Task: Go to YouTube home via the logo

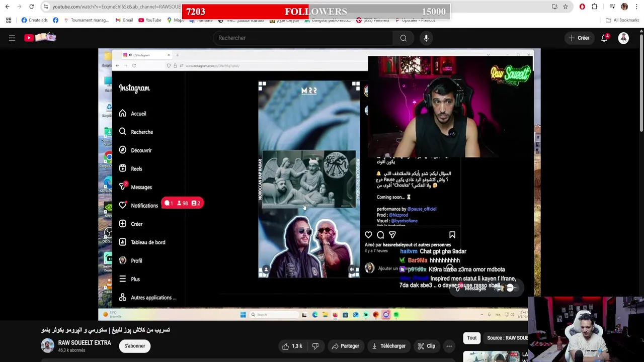Action: click(40, 38)
